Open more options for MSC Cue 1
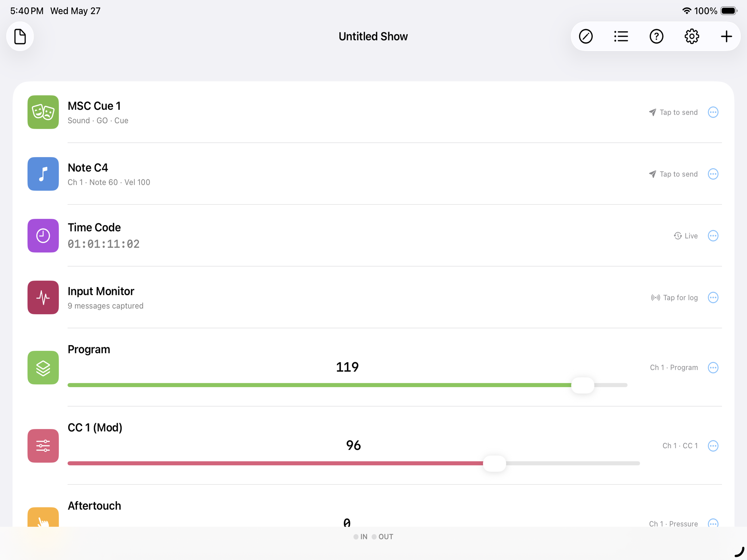 point(713,112)
